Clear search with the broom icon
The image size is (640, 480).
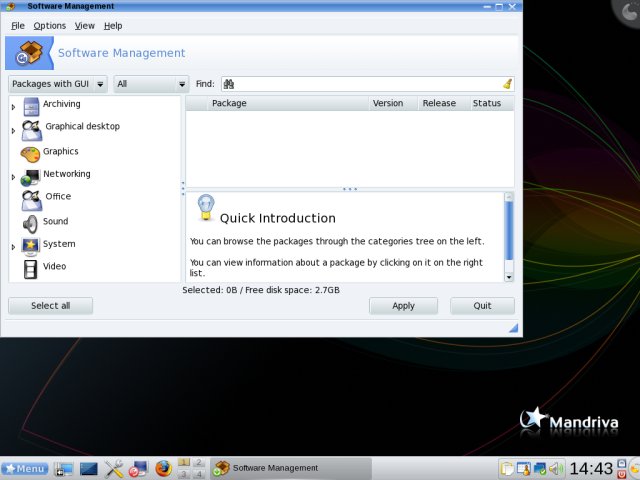(507, 84)
